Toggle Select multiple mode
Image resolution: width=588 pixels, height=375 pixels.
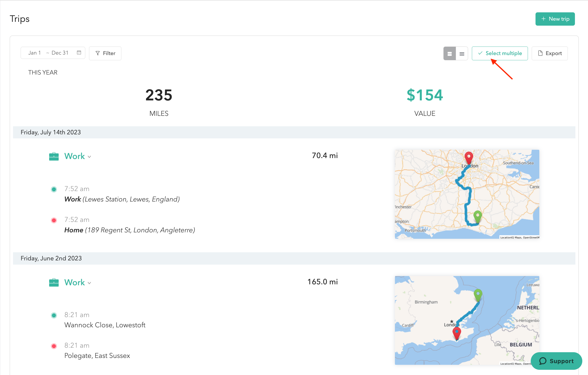[499, 53]
